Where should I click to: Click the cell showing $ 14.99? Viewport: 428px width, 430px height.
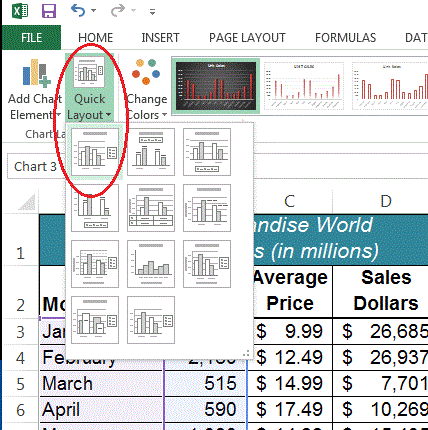pos(290,383)
